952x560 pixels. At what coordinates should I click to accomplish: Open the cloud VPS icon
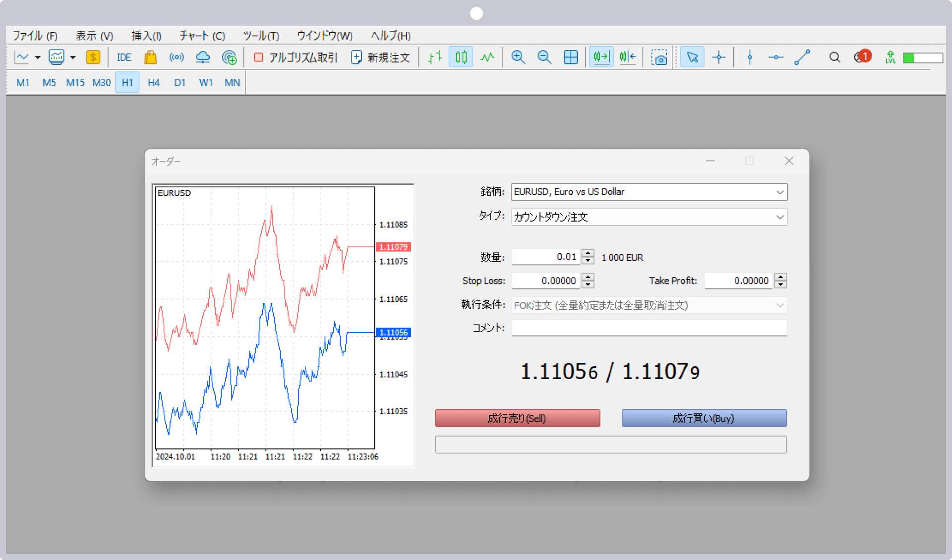click(x=203, y=57)
